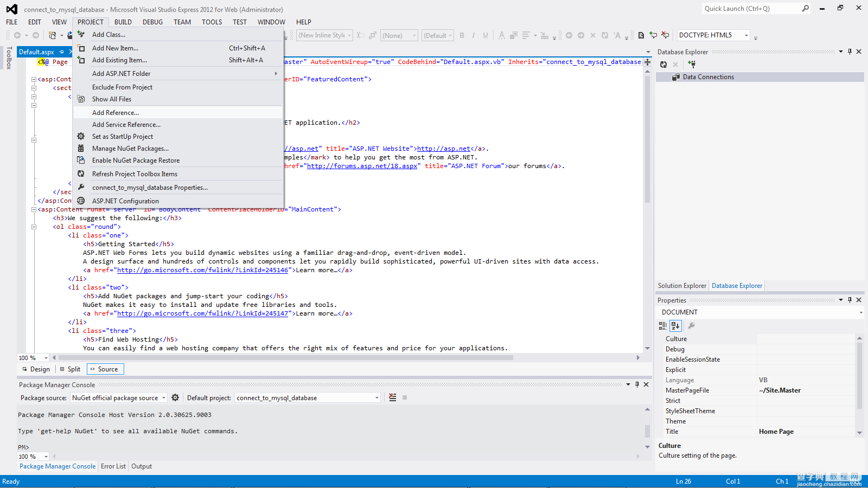Choose ASP.NET Configuration entry
This screenshot has width=868, height=488.
[178, 201]
